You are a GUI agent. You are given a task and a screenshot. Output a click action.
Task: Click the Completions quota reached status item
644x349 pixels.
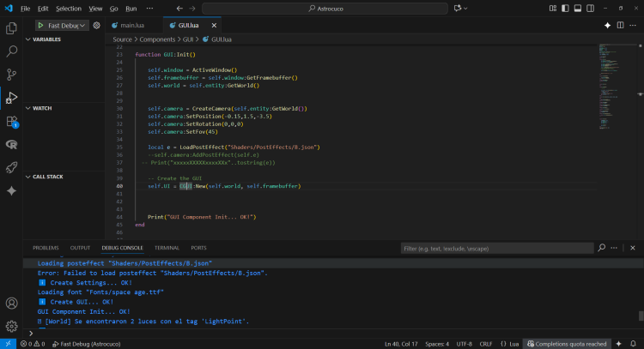[568, 343]
